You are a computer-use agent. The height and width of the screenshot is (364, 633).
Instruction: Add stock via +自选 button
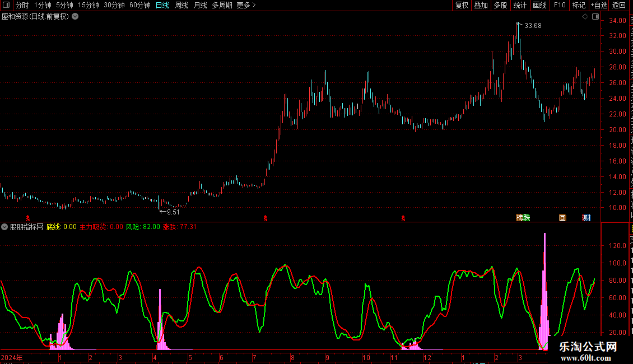(x=599, y=5)
